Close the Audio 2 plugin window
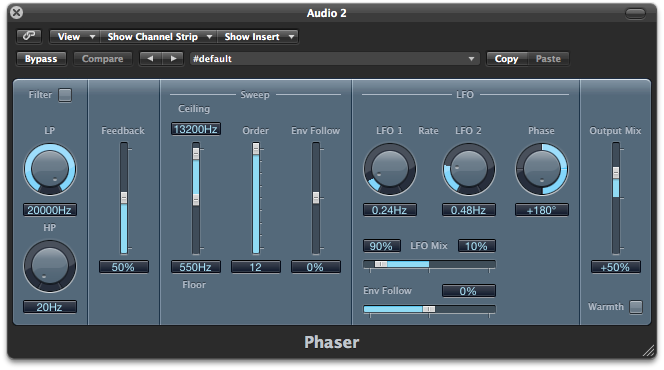The image size is (664, 370). tap(17, 12)
